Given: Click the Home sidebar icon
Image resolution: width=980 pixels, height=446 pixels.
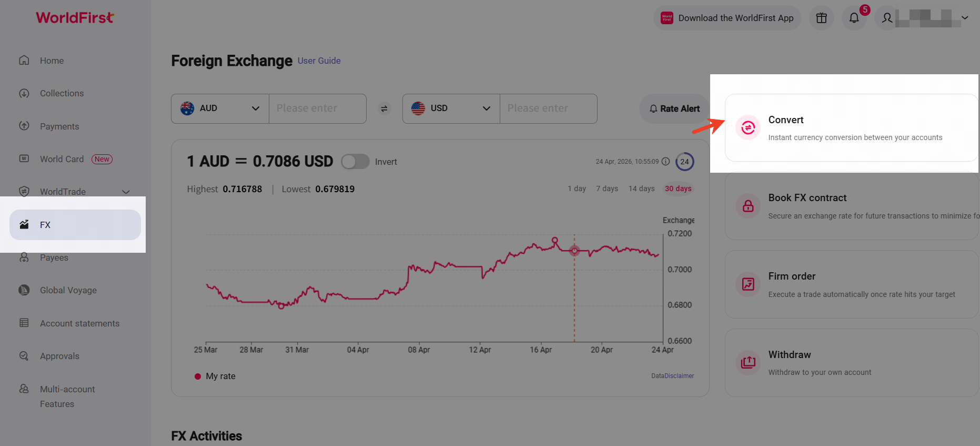Looking at the screenshot, I should pyautogui.click(x=24, y=60).
